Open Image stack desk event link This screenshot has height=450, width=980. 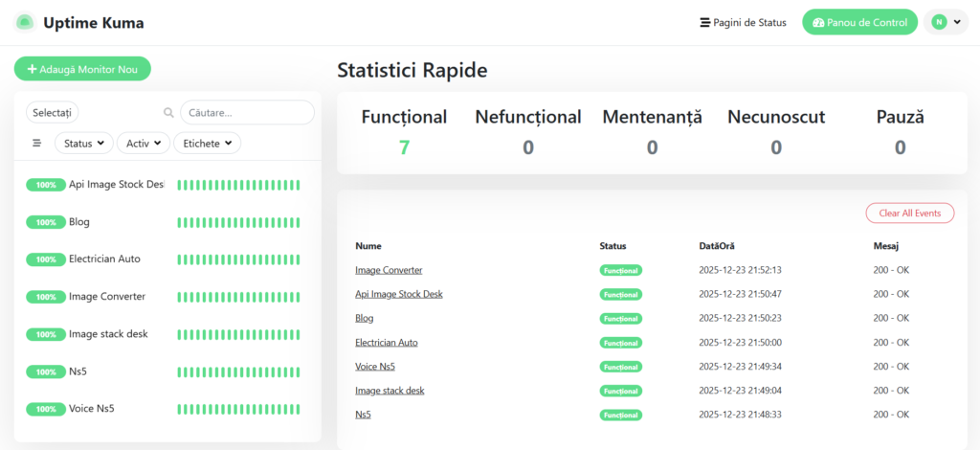point(390,391)
